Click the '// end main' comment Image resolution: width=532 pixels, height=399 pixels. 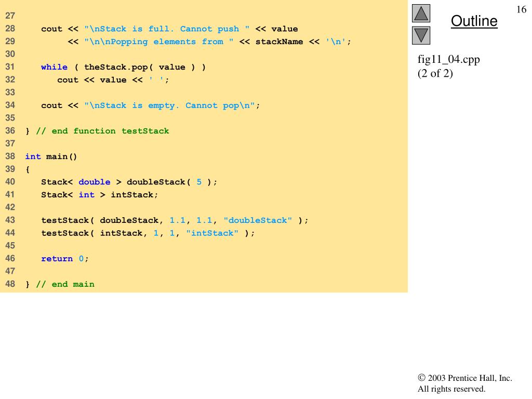pyautogui.click(x=65, y=284)
